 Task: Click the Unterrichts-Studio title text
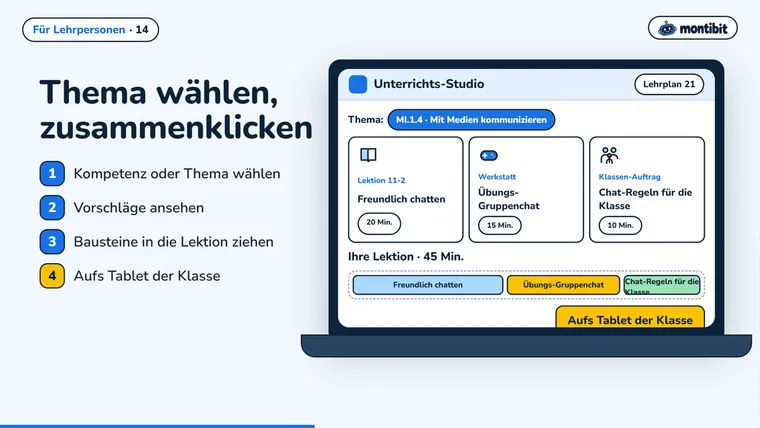click(x=429, y=84)
